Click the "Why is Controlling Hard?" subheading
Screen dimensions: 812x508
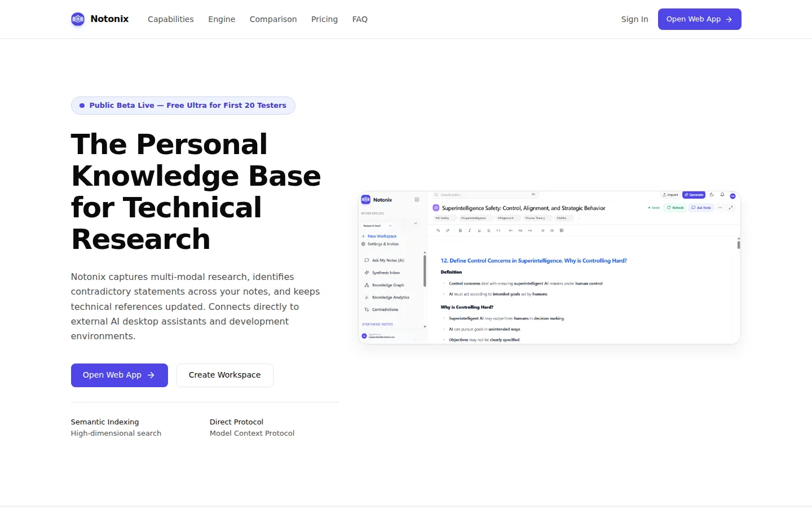point(467,307)
